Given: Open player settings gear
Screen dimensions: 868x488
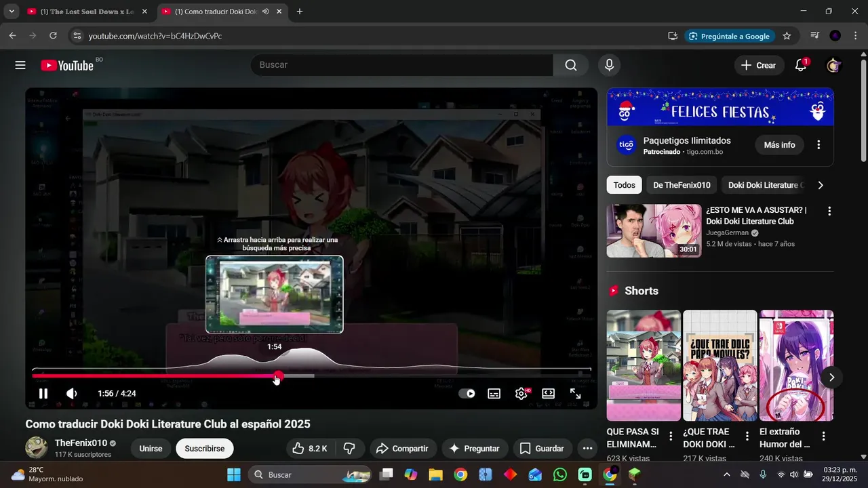Looking at the screenshot, I should pos(521,393).
